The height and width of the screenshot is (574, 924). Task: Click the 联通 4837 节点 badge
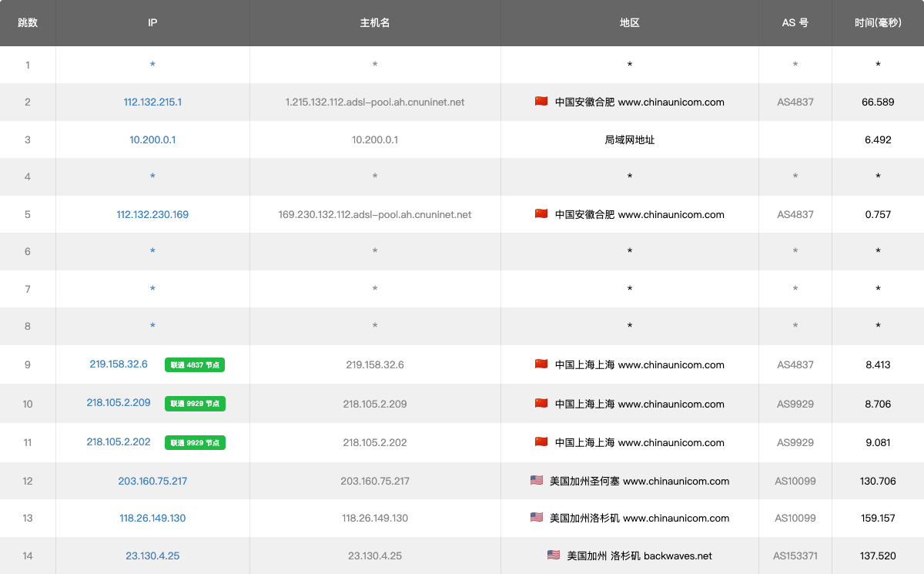tap(195, 365)
